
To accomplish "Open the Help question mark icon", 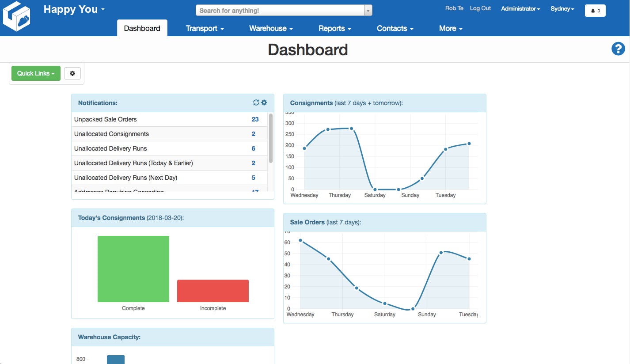I will 618,49.
